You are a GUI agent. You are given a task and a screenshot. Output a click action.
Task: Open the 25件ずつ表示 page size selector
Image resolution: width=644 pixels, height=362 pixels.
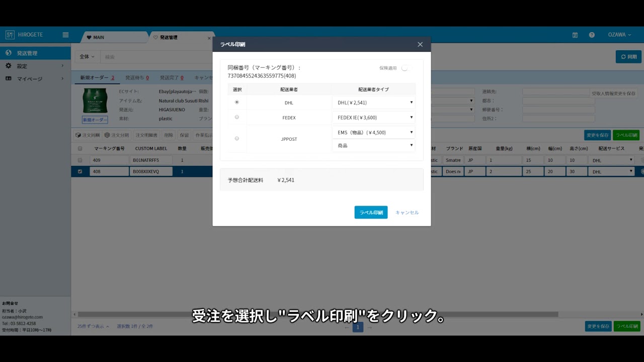tap(93, 326)
